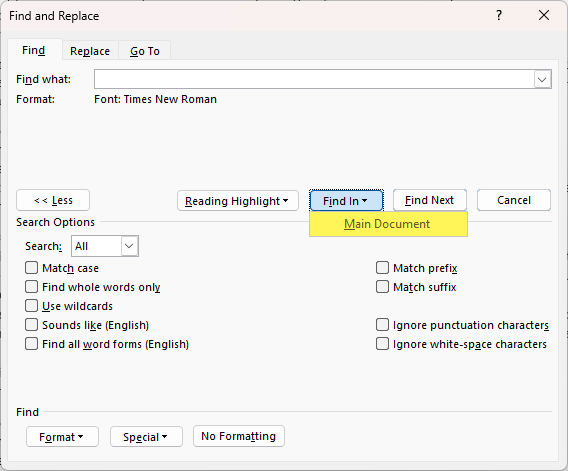Image resolution: width=568 pixels, height=471 pixels.
Task: Open the Search direction combo box
Action: click(x=105, y=246)
